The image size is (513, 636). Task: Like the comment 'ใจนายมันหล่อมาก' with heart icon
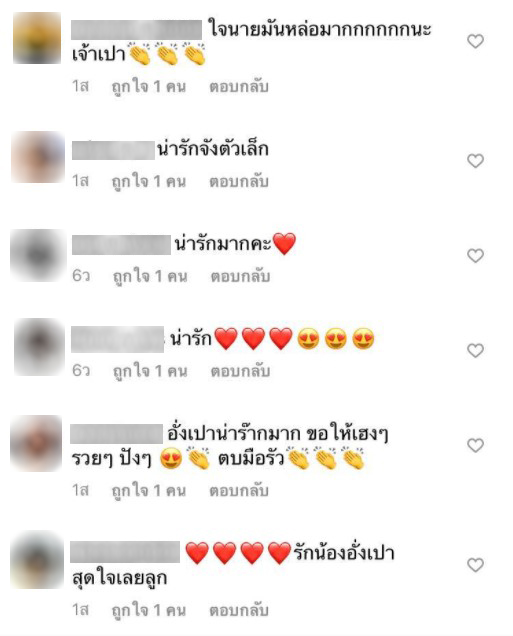pyautogui.click(x=475, y=41)
